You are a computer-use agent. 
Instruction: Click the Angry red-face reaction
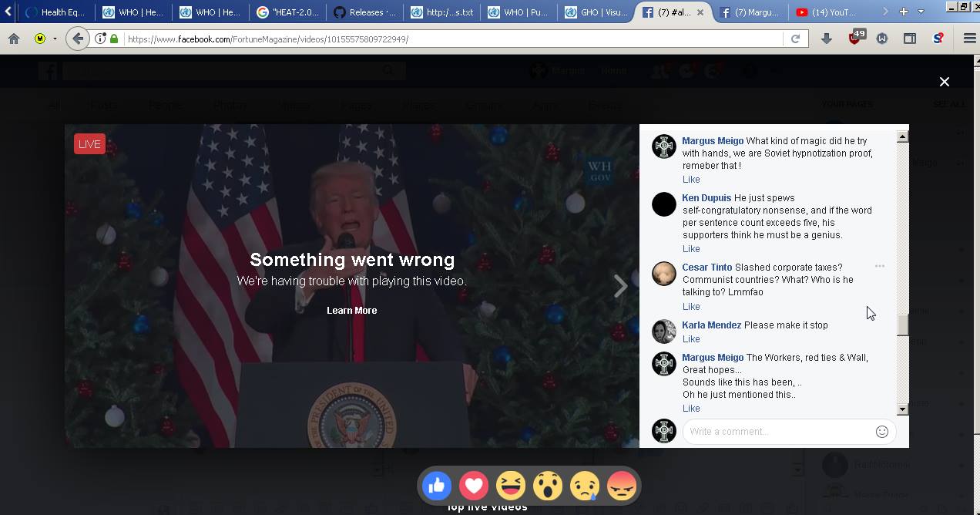tap(622, 486)
